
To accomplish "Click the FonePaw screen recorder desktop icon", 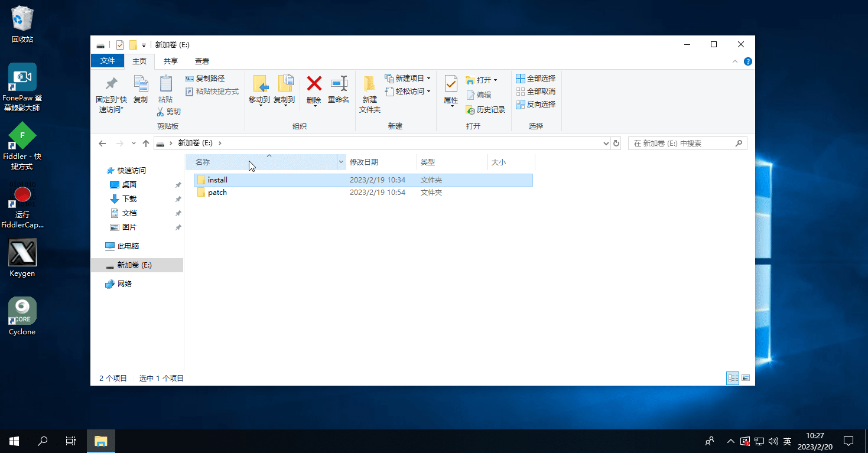I will coord(22,87).
